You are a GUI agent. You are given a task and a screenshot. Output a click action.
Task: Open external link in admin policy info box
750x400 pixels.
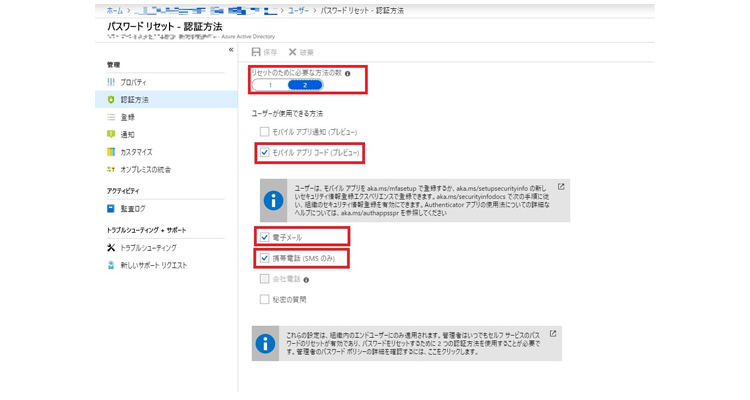point(553,334)
